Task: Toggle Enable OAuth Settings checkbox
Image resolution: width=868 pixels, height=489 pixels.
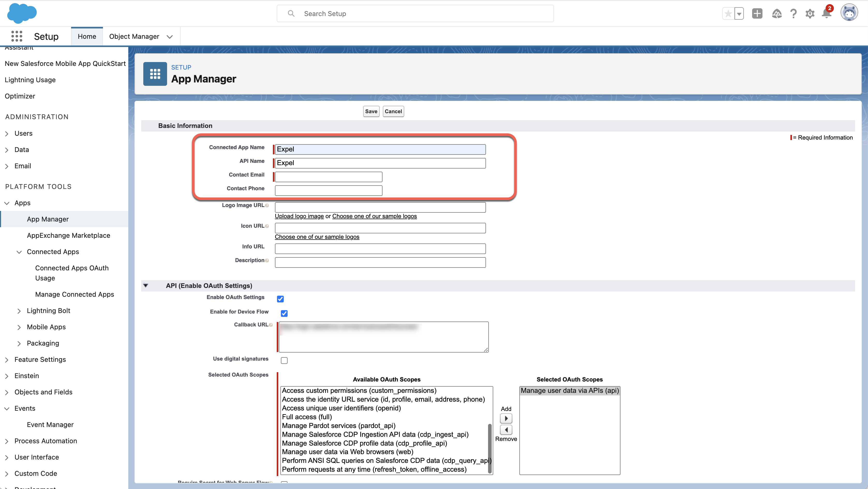Action: (280, 299)
